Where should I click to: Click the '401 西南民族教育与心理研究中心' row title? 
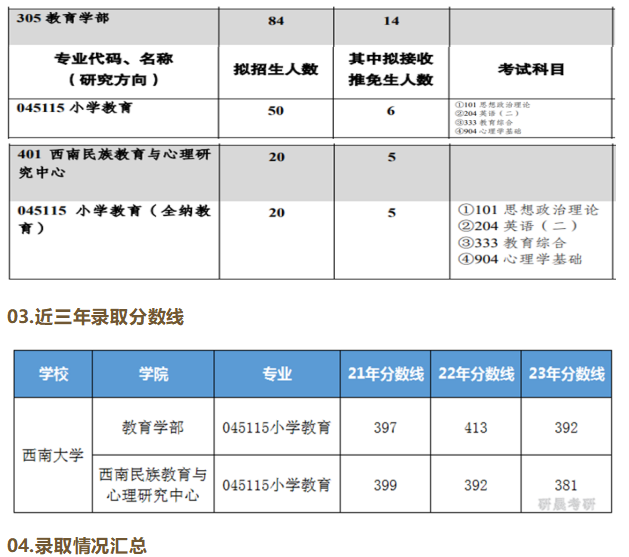114,163
